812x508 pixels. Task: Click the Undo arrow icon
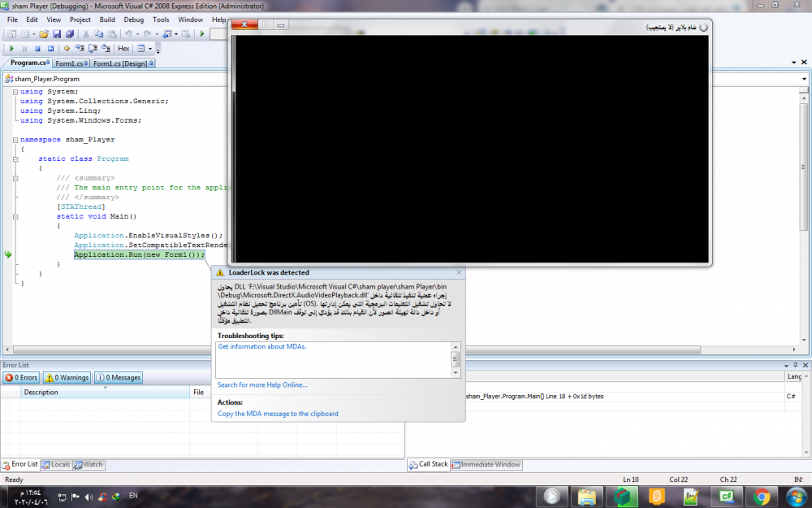pyautogui.click(x=128, y=33)
